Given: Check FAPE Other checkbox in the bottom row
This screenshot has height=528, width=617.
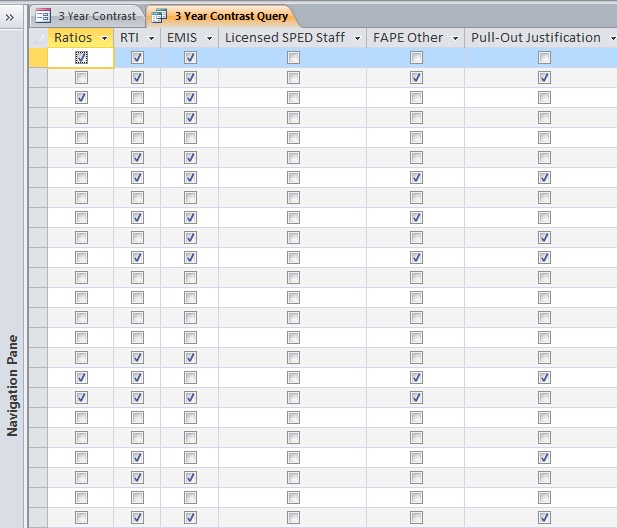Looking at the screenshot, I should pos(416,517).
